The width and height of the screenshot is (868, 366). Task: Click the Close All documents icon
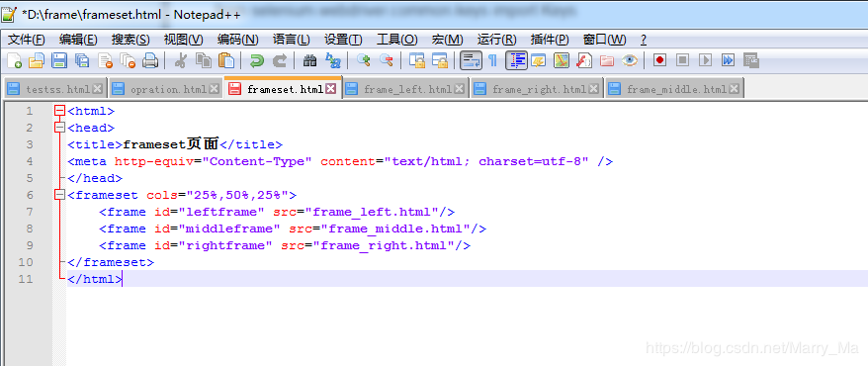tap(128, 60)
